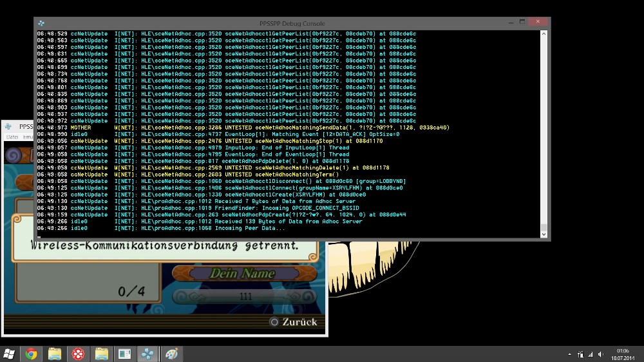Click the taskbar icon just left of PPSSPP
Screen dimensions: 644x362
tap(124, 354)
